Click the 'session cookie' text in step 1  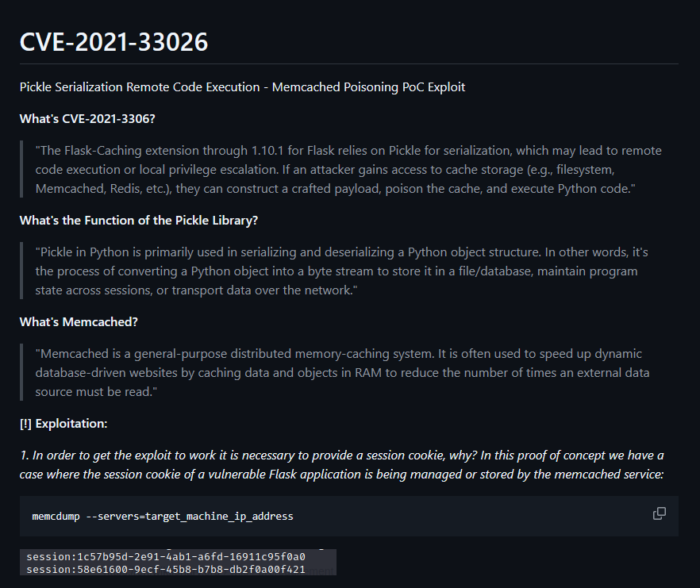tap(406, 455)
